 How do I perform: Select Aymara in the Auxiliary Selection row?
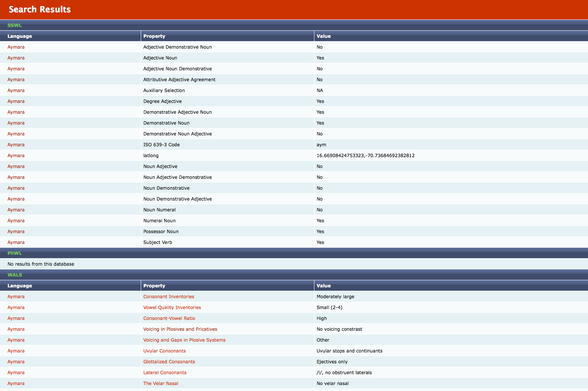tap(16, 91)
